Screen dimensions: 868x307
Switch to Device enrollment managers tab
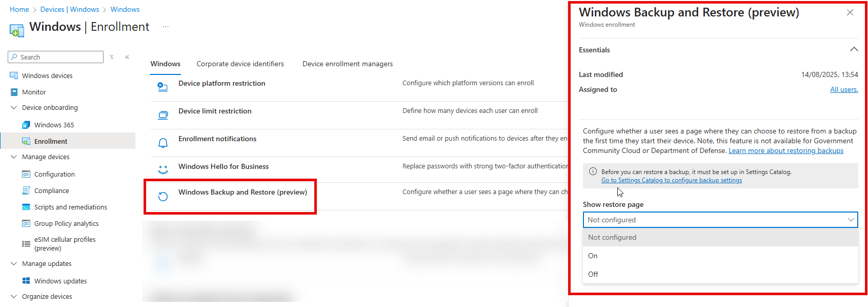(x=348, y=64)
